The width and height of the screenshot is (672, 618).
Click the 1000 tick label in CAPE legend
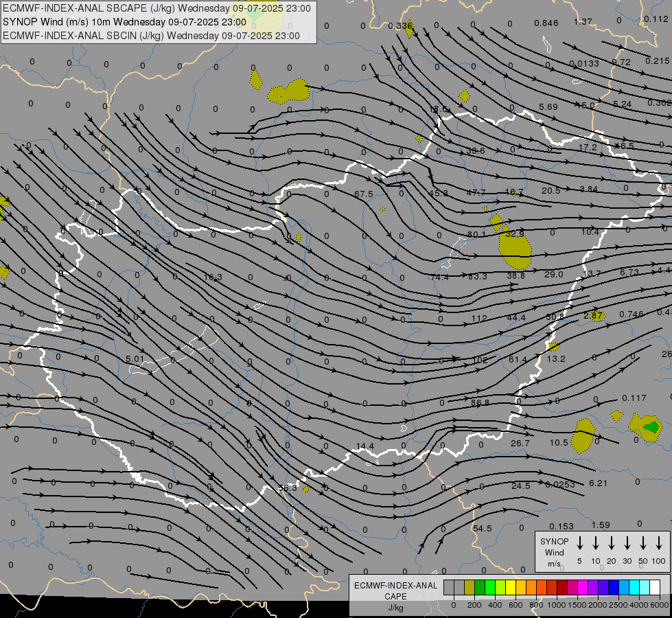click(557, 605)
